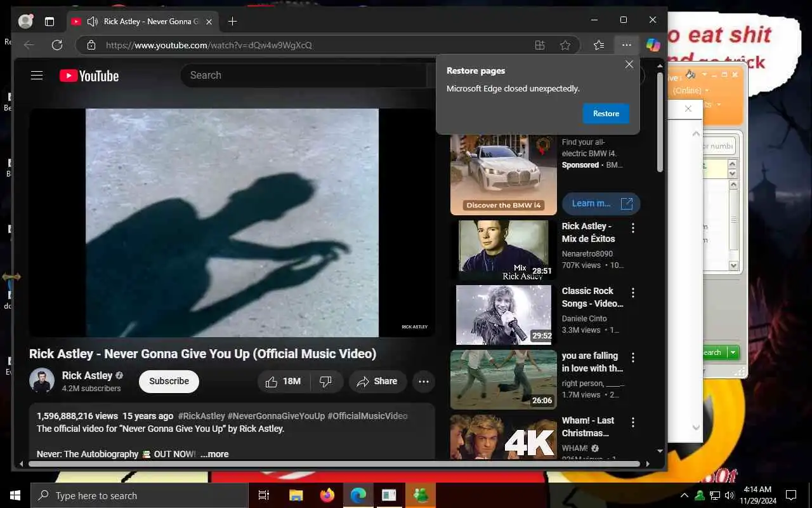Click the 1,596,888,216 views text
The width and height of the screenshot is (812, 508).
pyautogui.click(x=77, y=416)
